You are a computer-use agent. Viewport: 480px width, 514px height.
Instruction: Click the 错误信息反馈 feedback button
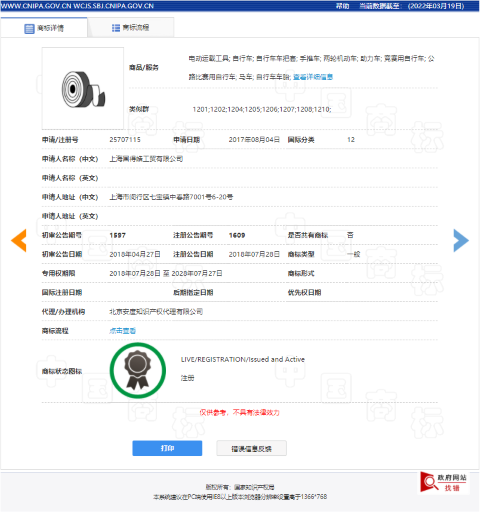pos(251,448)
